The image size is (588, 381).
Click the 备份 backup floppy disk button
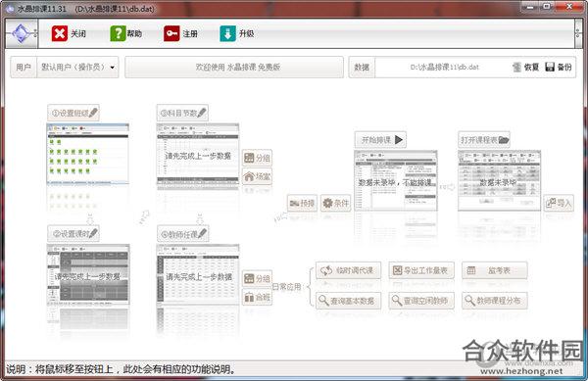pyautogui.click(x=558, y=67)
